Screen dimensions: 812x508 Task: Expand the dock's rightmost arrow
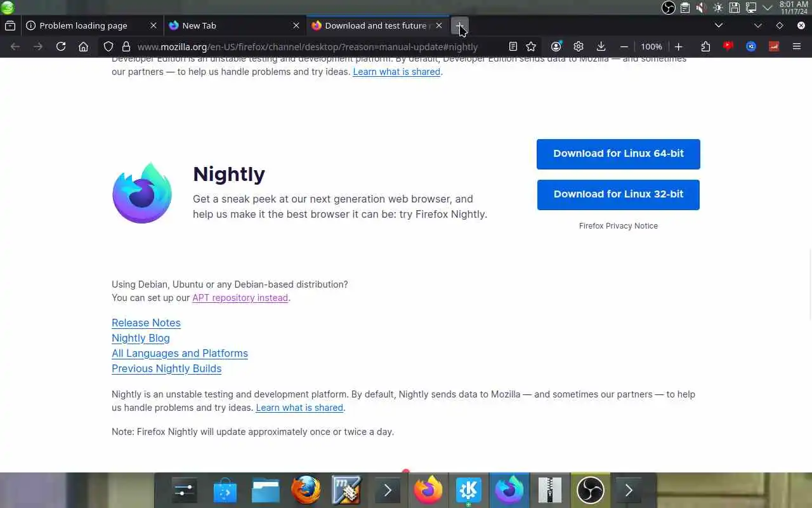(x=629, y=491)
